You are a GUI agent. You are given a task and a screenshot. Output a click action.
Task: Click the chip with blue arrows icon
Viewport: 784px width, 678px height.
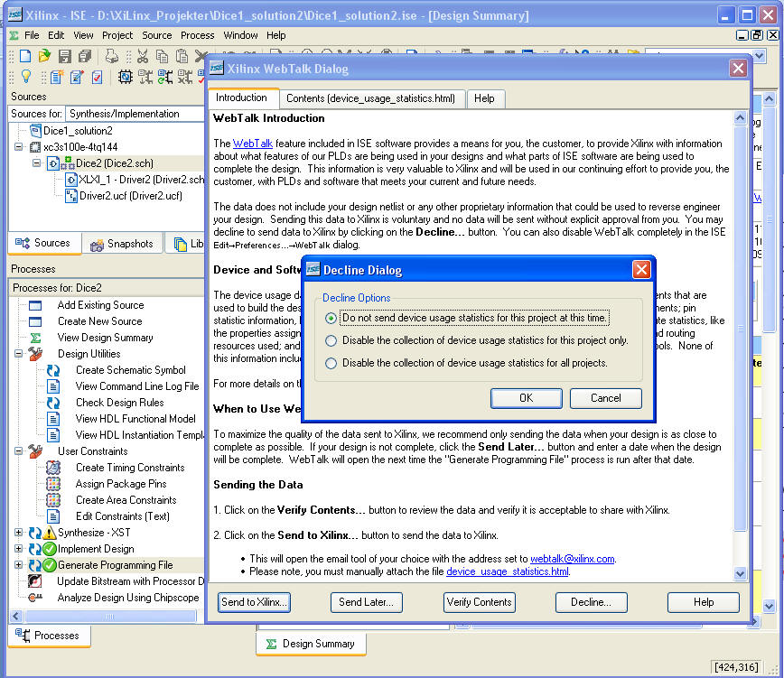coord(125,77)
